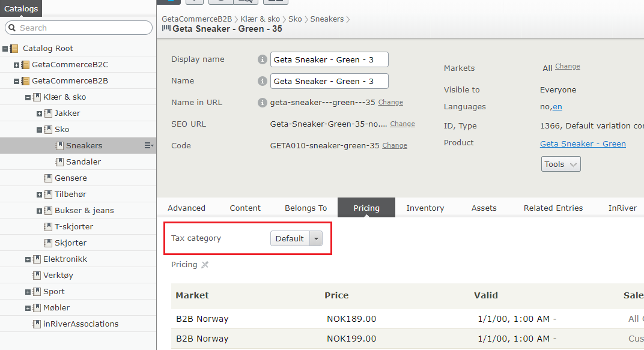Screen dimensions: 644x350
Task: Click the Jakker category icon
Action: 48,113
